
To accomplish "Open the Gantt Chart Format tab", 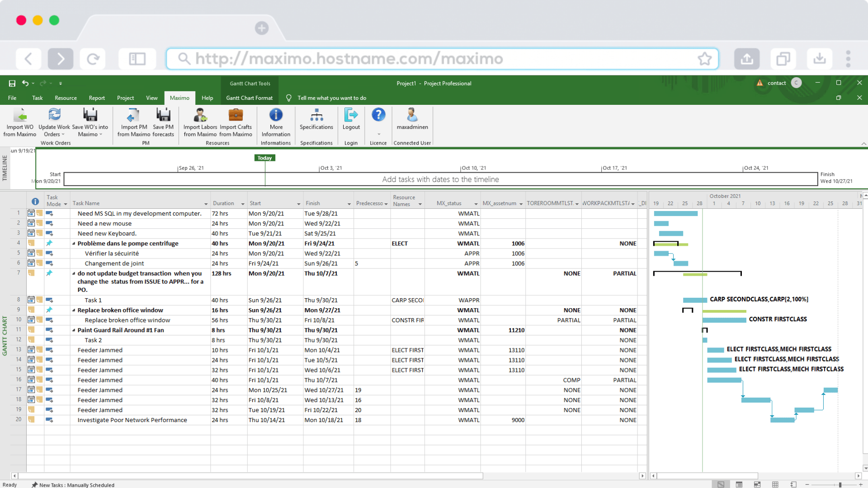I will point(249,98).
